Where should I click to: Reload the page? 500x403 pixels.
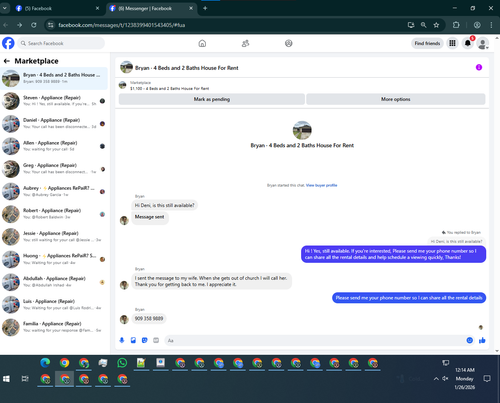(x=34, y=25)
